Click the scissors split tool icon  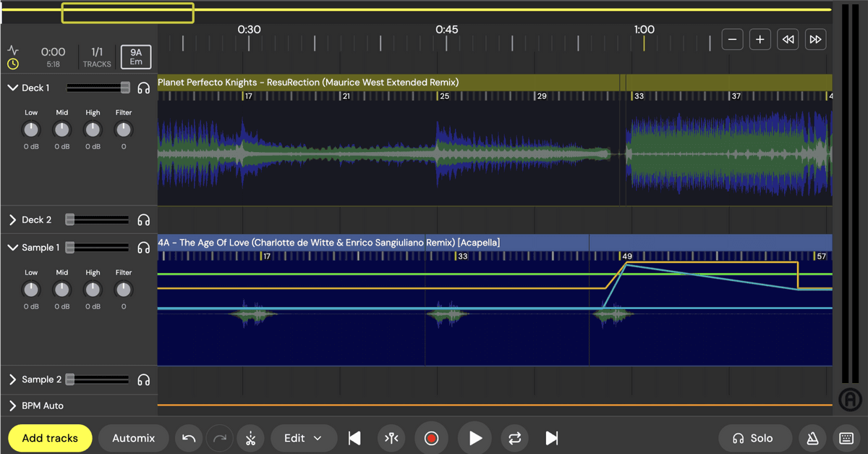pos(250,438)
